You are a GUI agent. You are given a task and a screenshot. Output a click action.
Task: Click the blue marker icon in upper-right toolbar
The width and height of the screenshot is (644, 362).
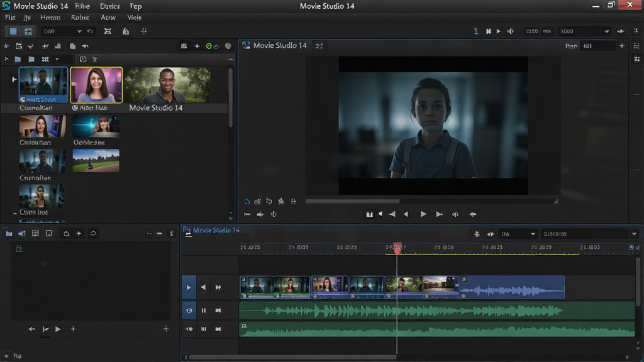[476, 31]
